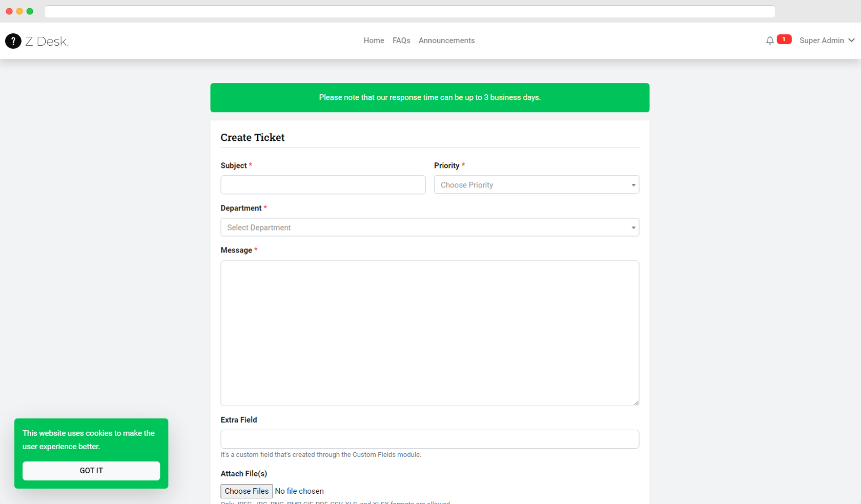View the Announcements section
This screenshot has height=504, width=861.
pos(446,40)
